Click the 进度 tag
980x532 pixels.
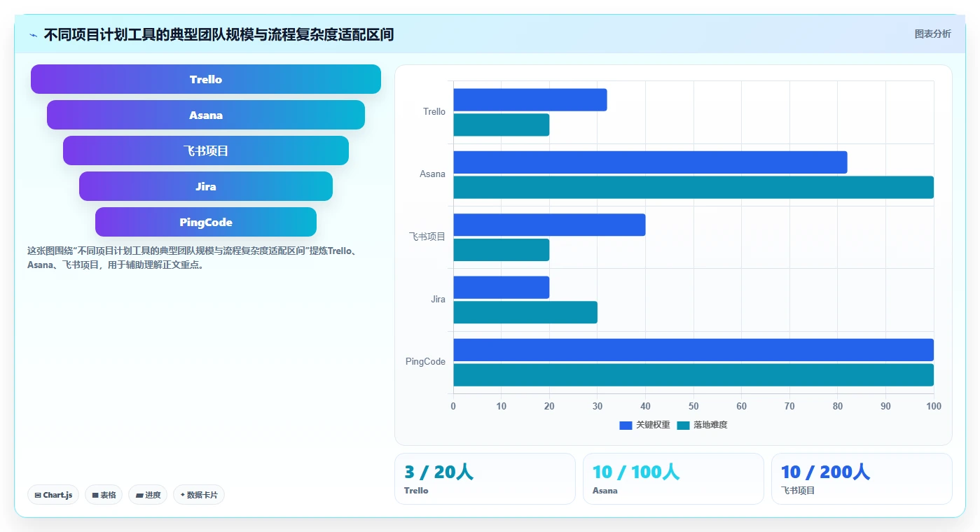pos(148,495)
